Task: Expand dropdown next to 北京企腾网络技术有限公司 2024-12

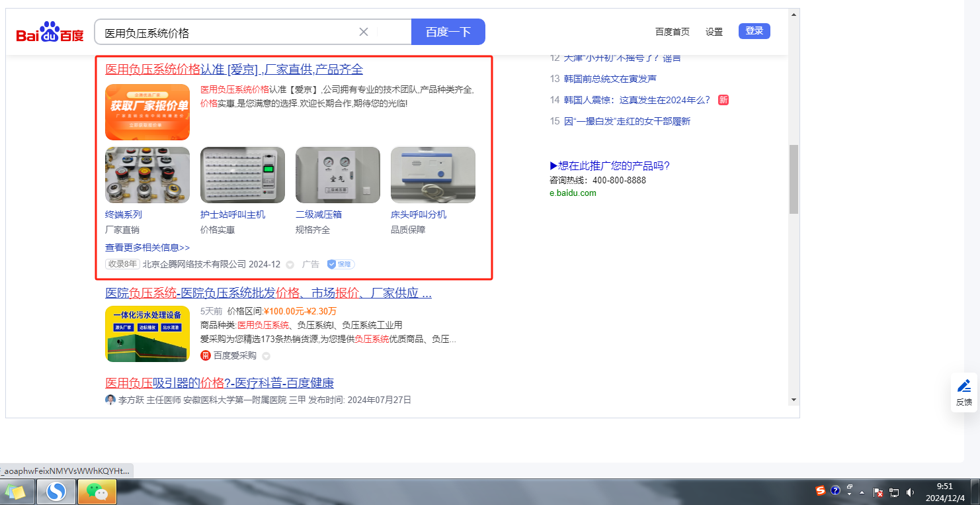Action: (x=290, y=265)
